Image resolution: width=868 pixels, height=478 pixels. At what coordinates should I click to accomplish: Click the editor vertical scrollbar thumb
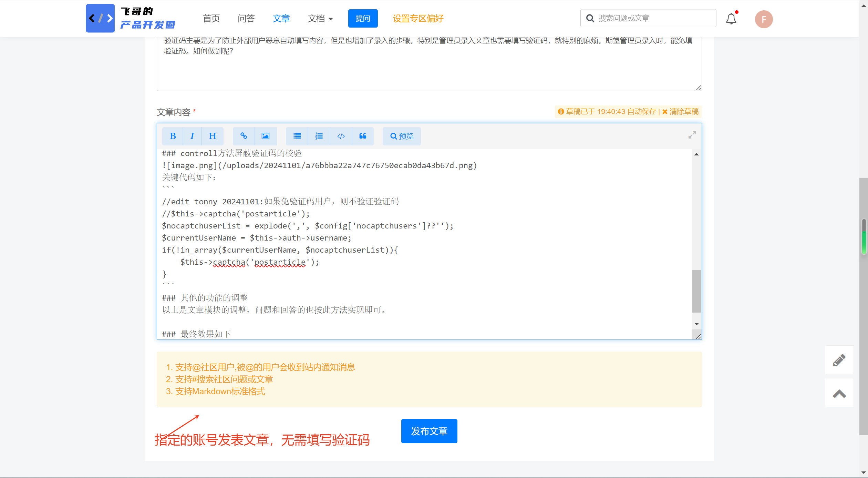click(696, 291)
